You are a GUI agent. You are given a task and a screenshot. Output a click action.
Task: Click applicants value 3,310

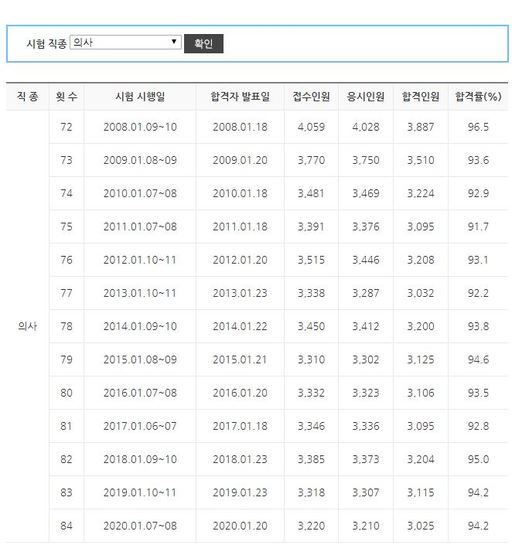pyautogui.click(x=311, y=359)
